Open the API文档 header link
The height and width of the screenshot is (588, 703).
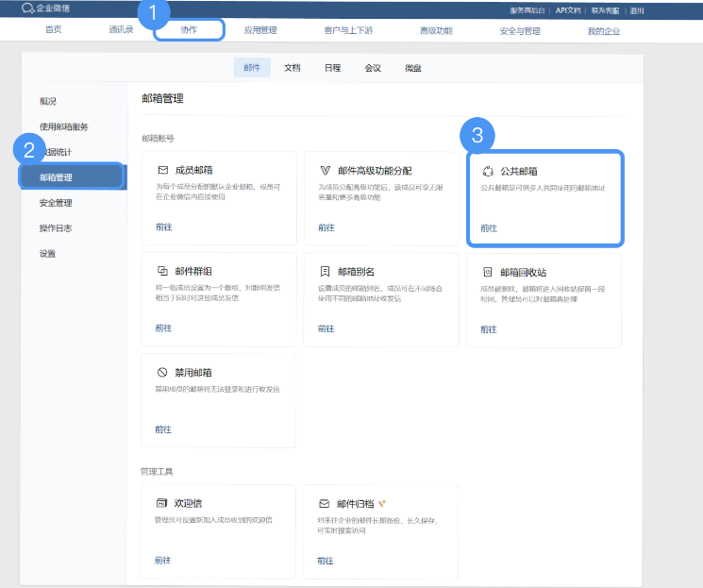click(x=568, y=10)
